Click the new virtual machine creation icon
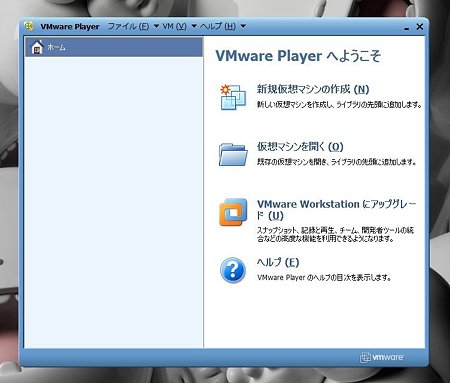Viewport: 450px width, 383px height. pos(233,97)
